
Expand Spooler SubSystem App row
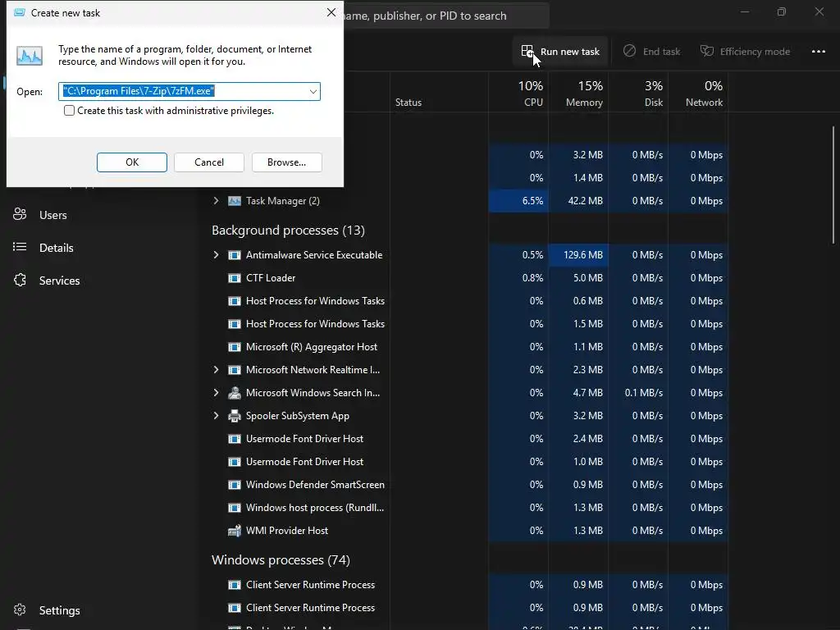tap(216, 416)
